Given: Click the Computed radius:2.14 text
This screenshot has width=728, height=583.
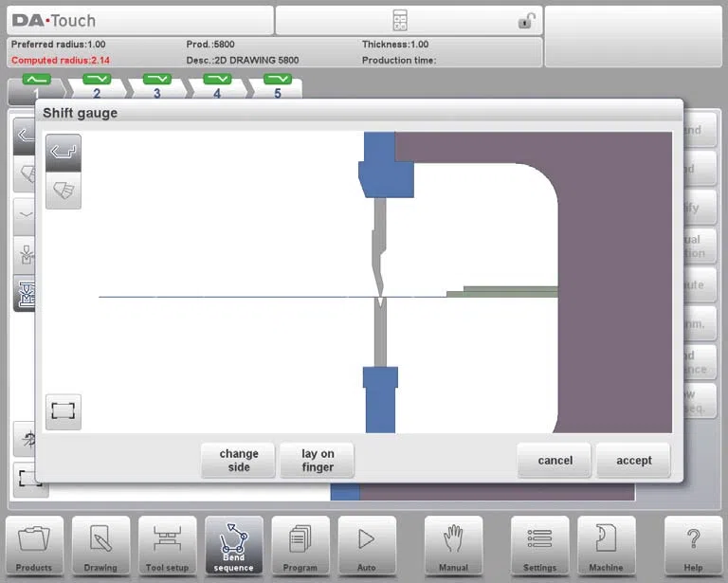Looking at the screenshot, I should (x=61, y=61).
